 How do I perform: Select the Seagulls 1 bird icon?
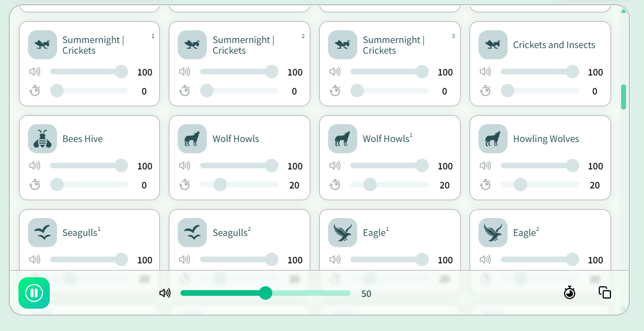[42, 233]
